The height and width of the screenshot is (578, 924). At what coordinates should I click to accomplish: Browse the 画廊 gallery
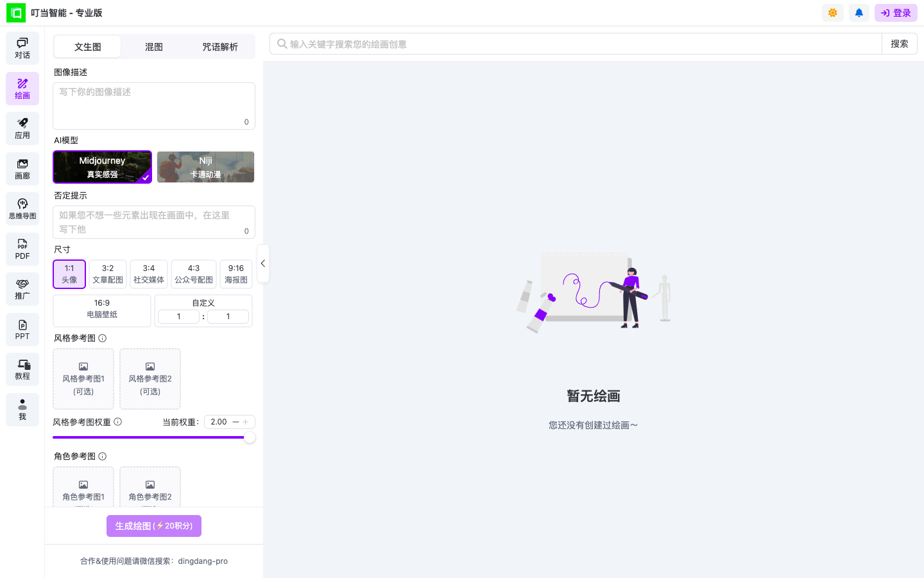(22, 168)
